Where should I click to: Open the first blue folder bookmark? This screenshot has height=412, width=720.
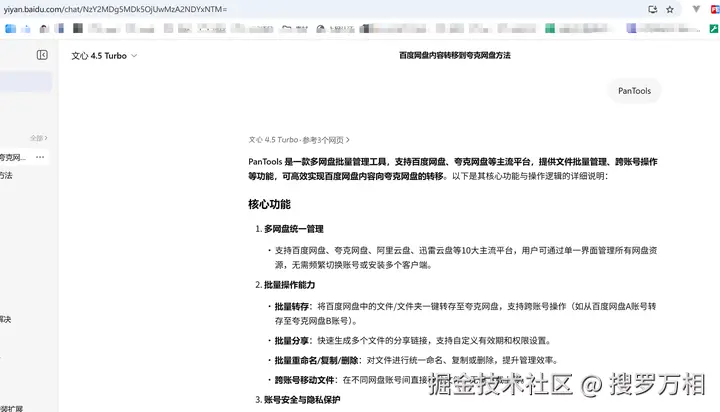click(10, 28)
